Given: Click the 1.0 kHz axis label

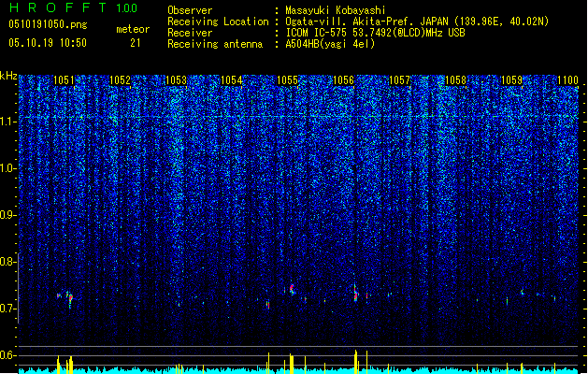Looking at the screenshot, I should tap(7, 168).
